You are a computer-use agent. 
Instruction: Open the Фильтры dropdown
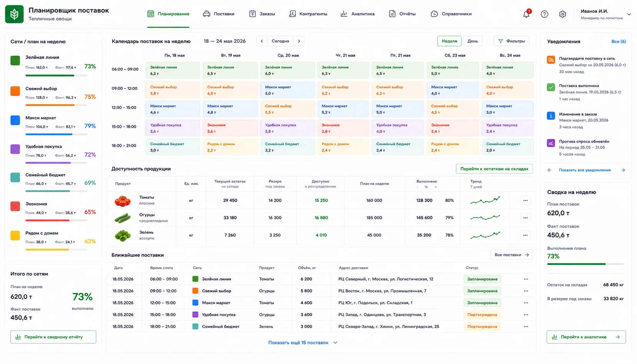(x=511, y=41)
